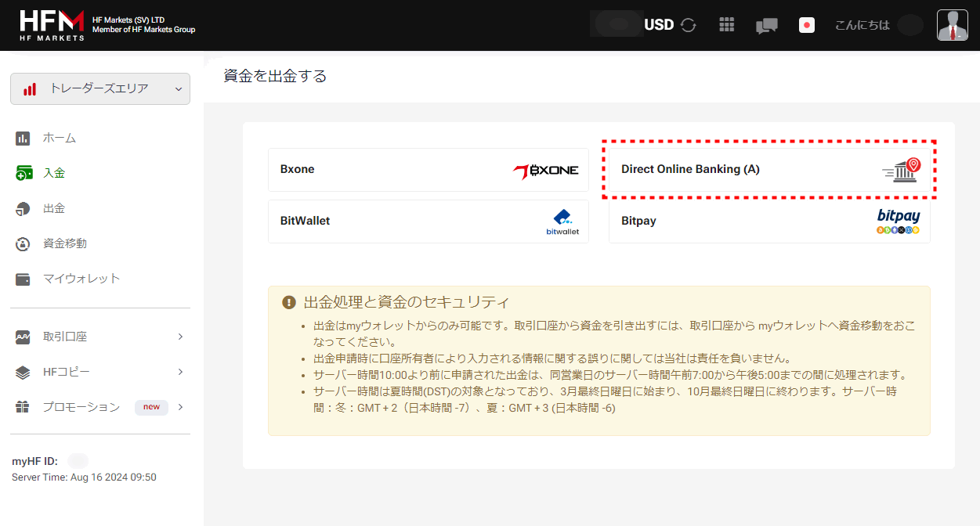Viewport: 980px width, 526px height.
Task: Open the user profile avatar
Action: click(x=953, y=25)
